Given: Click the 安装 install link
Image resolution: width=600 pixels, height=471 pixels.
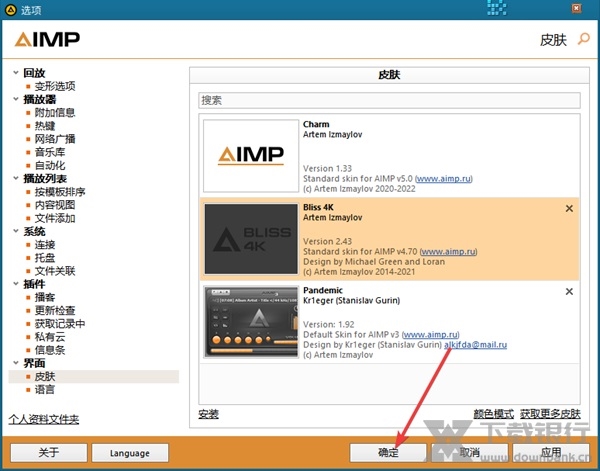Looking at the screenshot, I should 209,414.
